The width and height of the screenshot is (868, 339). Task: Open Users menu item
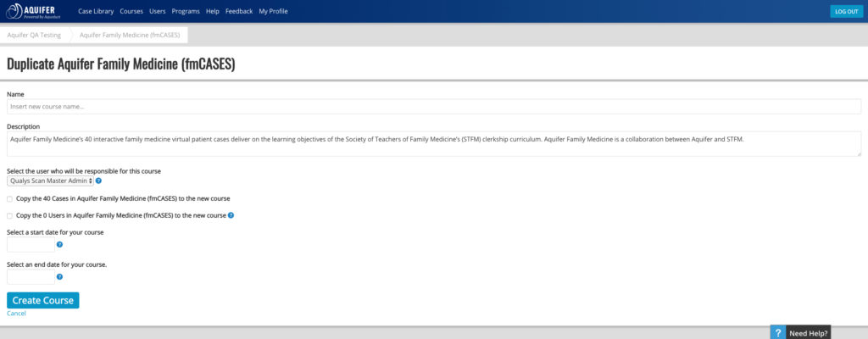pos(157,11)
